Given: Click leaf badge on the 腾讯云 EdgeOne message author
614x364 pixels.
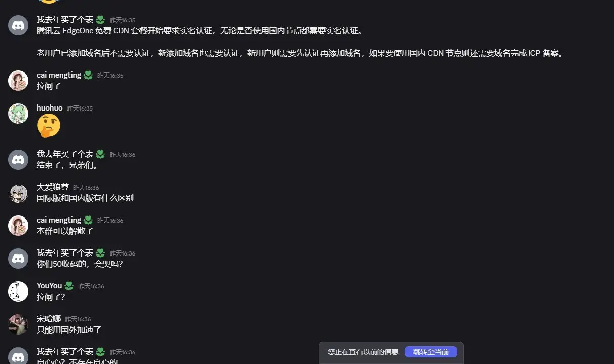Looking at the screenshot, I should [x=100, y=20].
